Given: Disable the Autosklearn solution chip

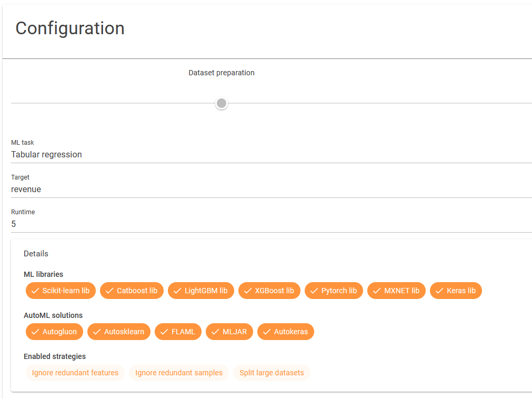Looking at the screenshot, I should (119, 332).
